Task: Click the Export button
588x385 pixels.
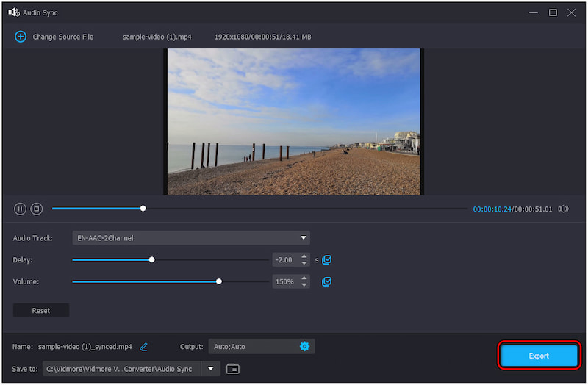Action: (x=539, y=356)
